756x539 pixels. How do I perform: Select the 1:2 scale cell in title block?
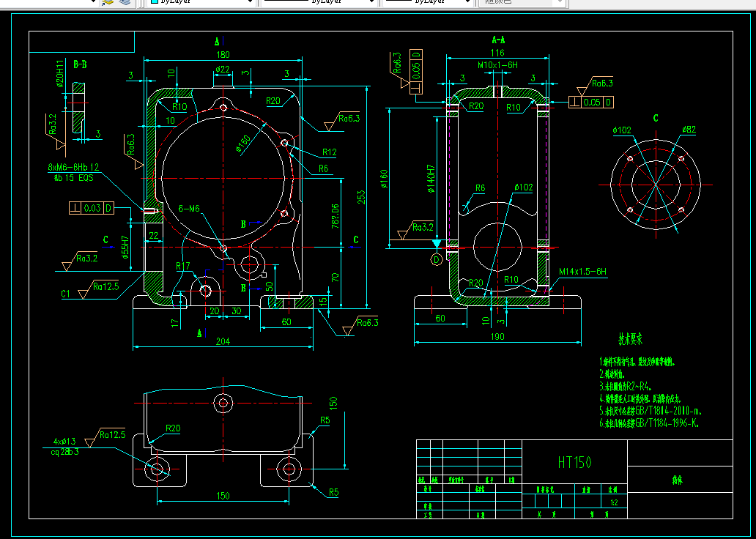[614, 502]
